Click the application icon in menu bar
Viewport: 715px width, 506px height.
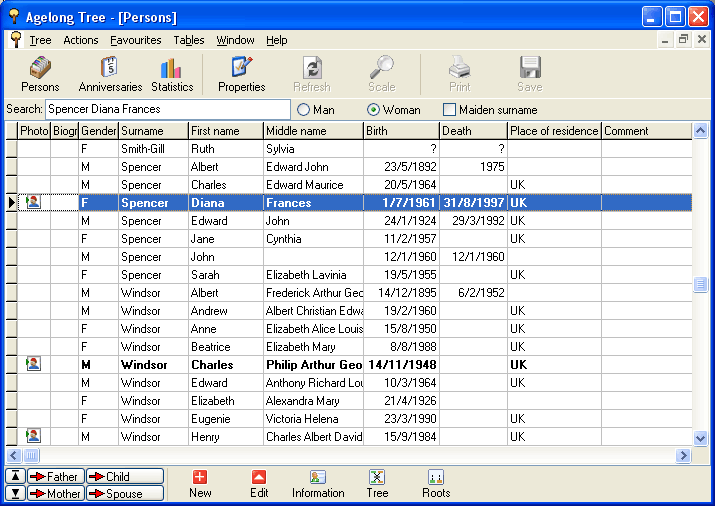pyautogui.click(x=16, y=40)
